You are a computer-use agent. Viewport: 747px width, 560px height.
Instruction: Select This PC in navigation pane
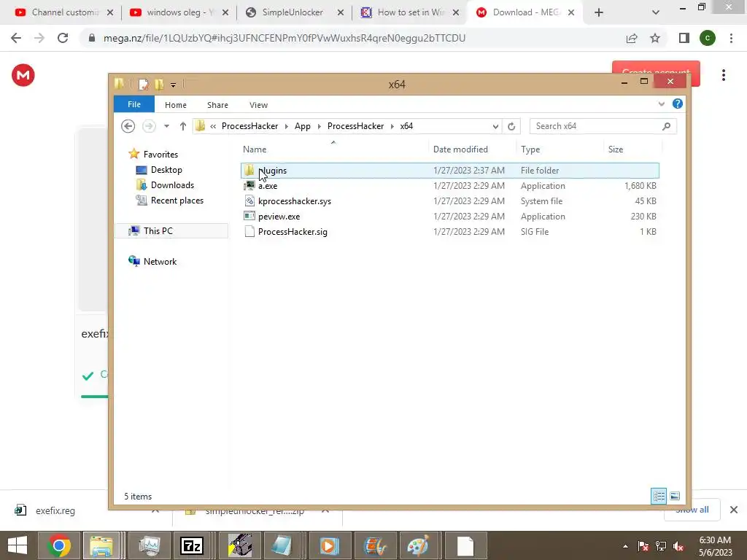[158, 231]
